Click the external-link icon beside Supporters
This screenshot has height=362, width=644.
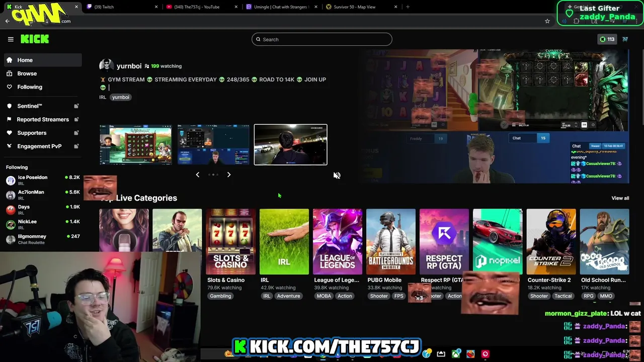(x=76, y=133)
